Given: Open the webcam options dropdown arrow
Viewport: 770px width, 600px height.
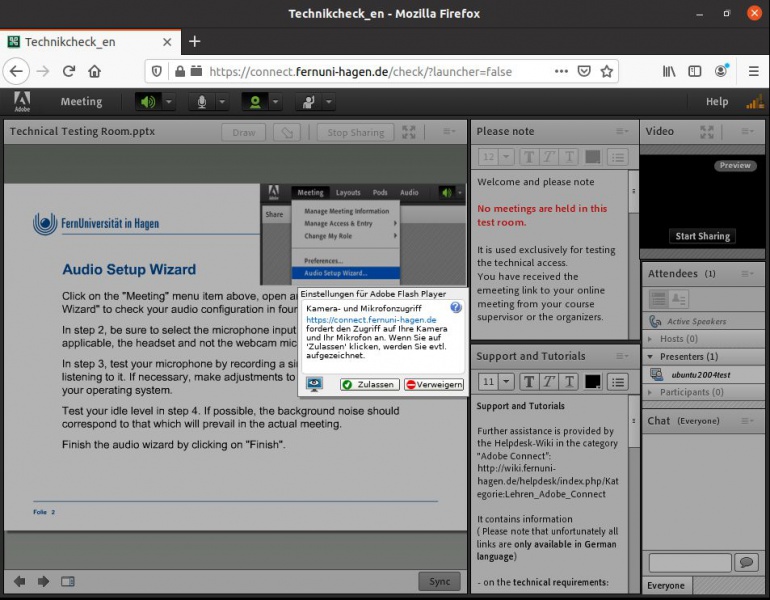Looking at the screenshot, I should pos(275,102).
